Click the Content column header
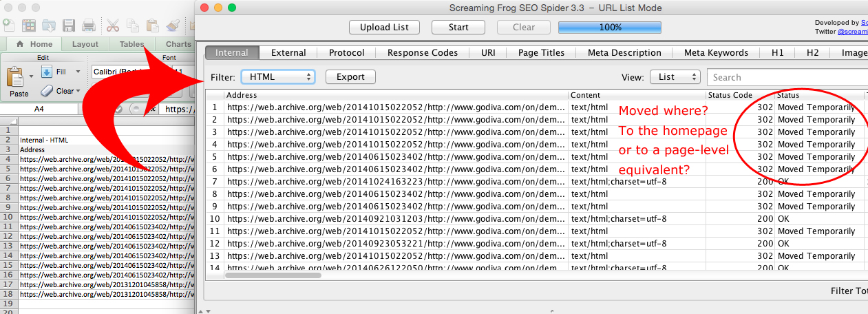The height and width of the screenshot is (314, 868). [637, 95]
